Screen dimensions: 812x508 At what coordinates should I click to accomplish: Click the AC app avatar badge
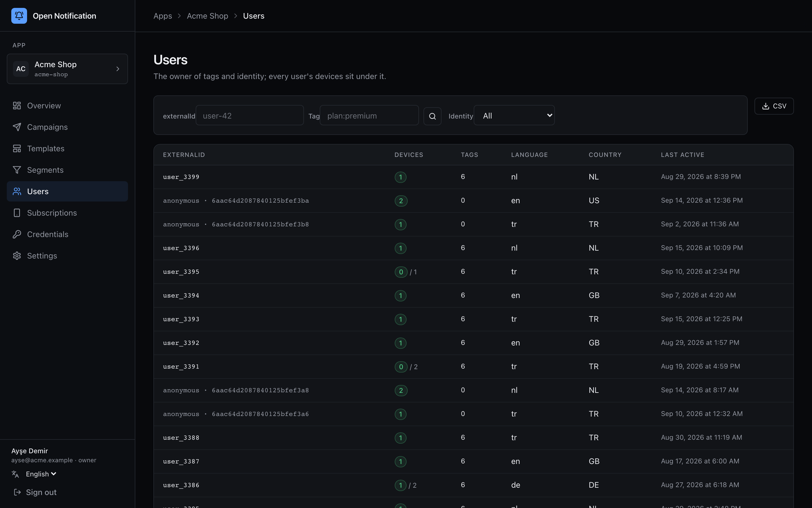21,69
